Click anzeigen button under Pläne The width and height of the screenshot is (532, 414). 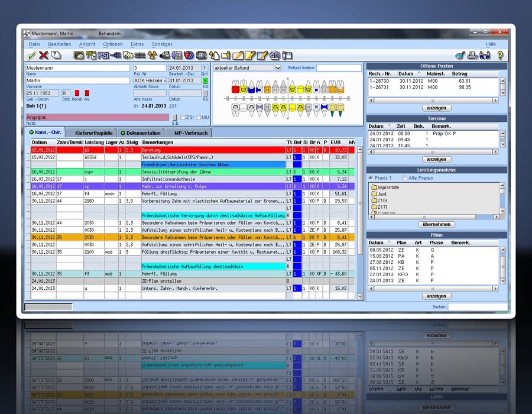pyautogui.click(x=436, y=296)
